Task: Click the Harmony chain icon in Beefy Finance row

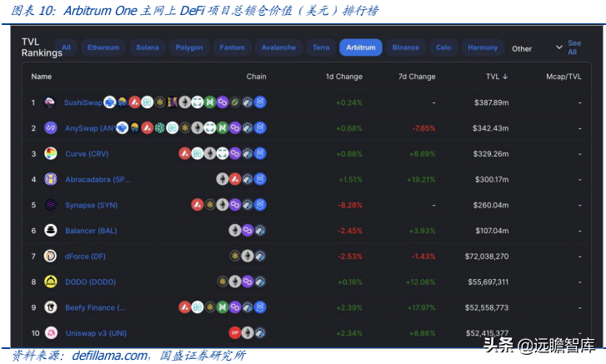Action: (x=198, y=307)
